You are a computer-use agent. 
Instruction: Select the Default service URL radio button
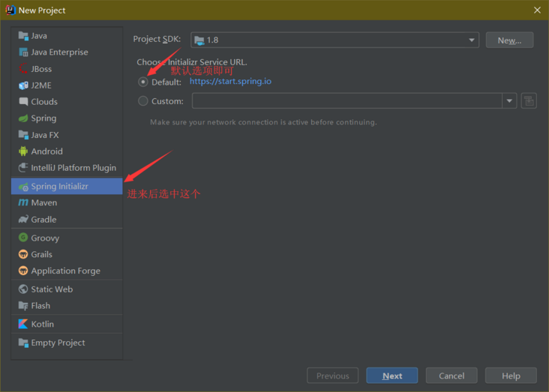(x=142, y=82)
